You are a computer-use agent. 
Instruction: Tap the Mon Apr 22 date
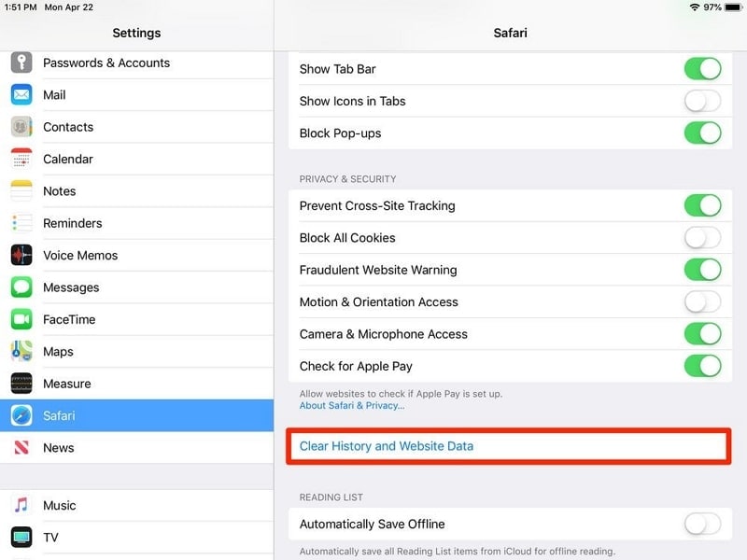tap(68, 7)
